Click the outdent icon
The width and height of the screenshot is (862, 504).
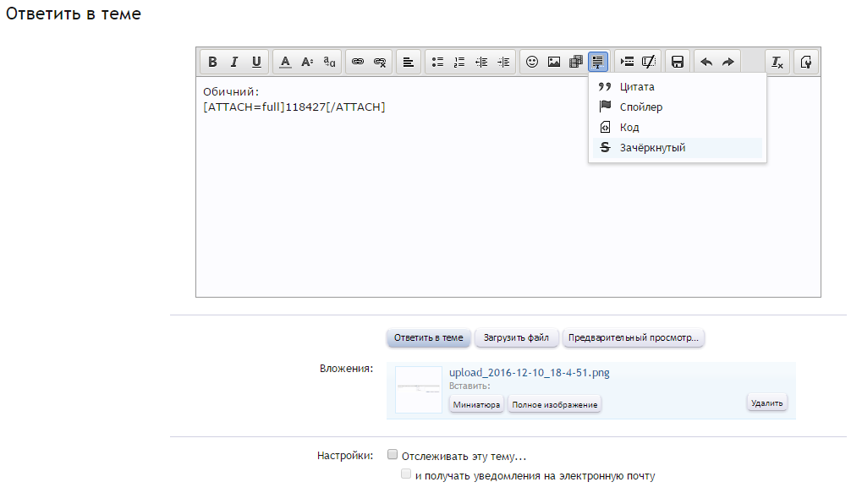coord(481,62)
